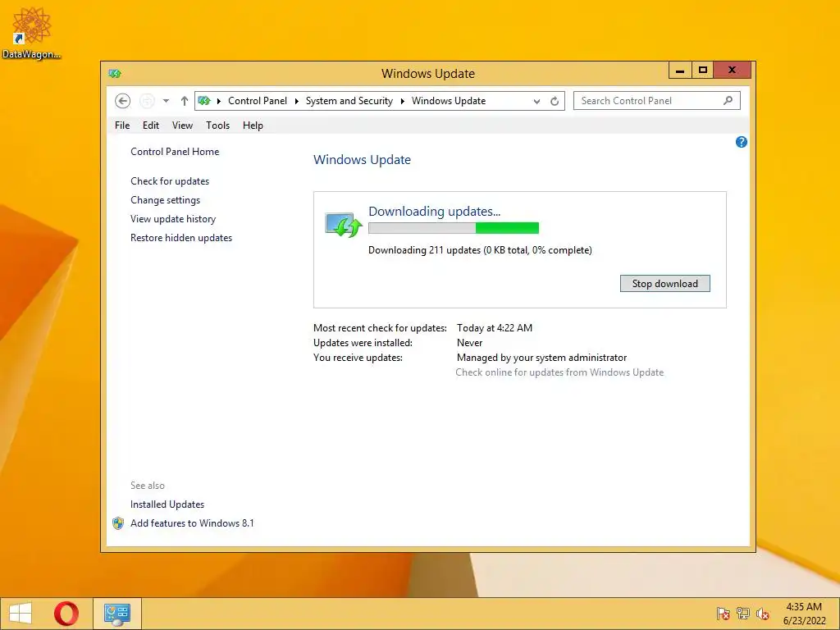Screen dimensions: 840x630
Task: Open the recent locations dropdown arrow
Action: 166,101
